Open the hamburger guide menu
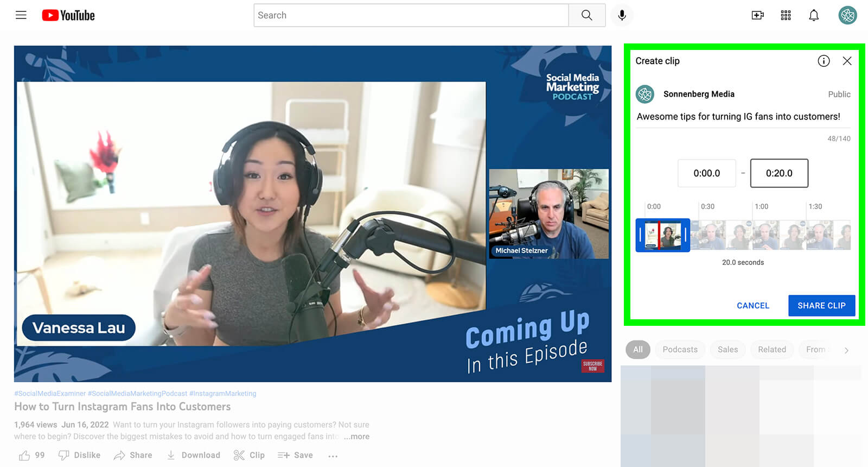Image resolution: width=868 pixels, height=467 pixels. coord(21,15)
